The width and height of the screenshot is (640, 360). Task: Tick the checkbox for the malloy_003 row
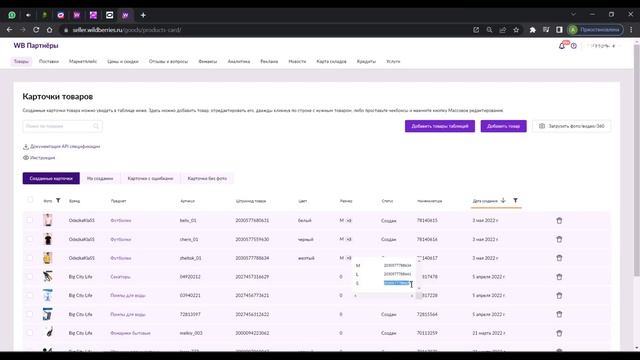point(30,333)
